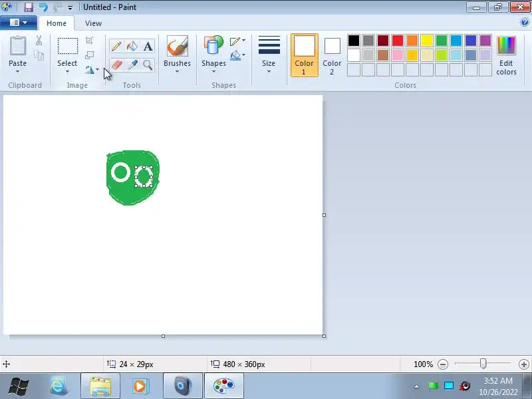
Task: Customize Quick Access Toolbar dropdown arrow
Action: [x=70, y=7]
